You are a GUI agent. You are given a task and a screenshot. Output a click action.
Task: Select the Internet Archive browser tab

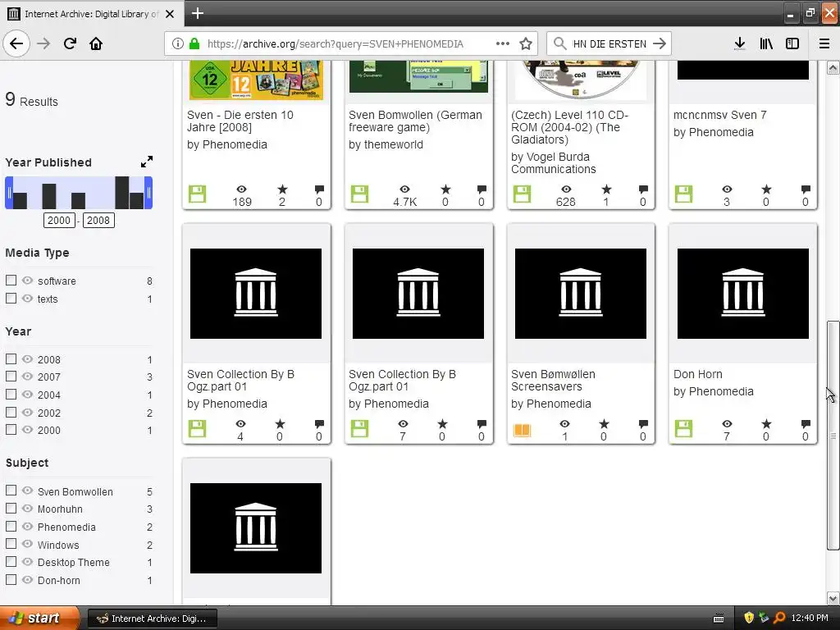pos(92,14)
